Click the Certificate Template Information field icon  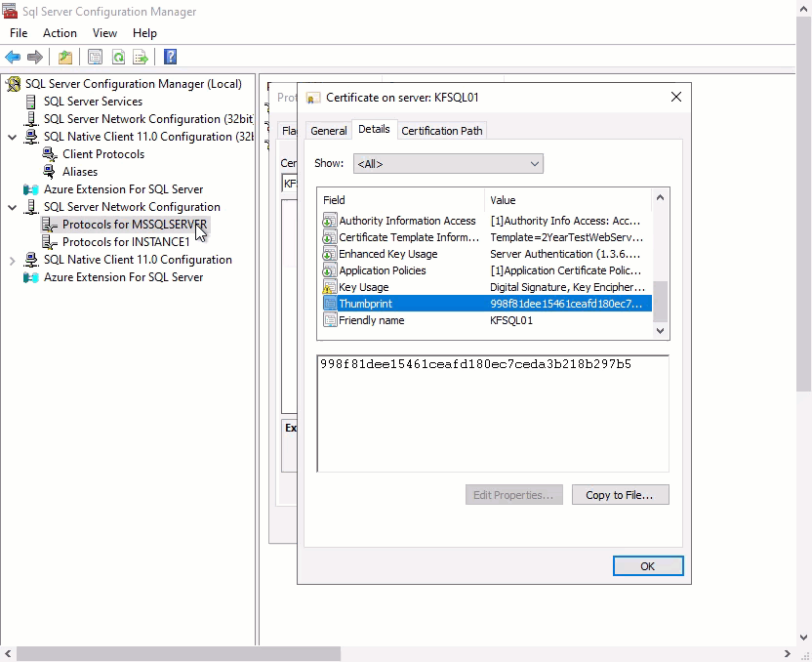pos(329,237)
